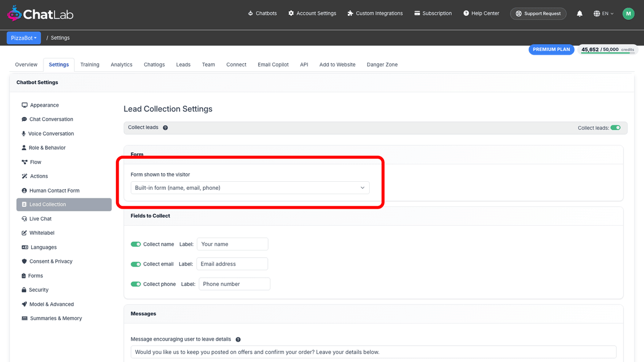Open the notifications bell

(580, 13)
